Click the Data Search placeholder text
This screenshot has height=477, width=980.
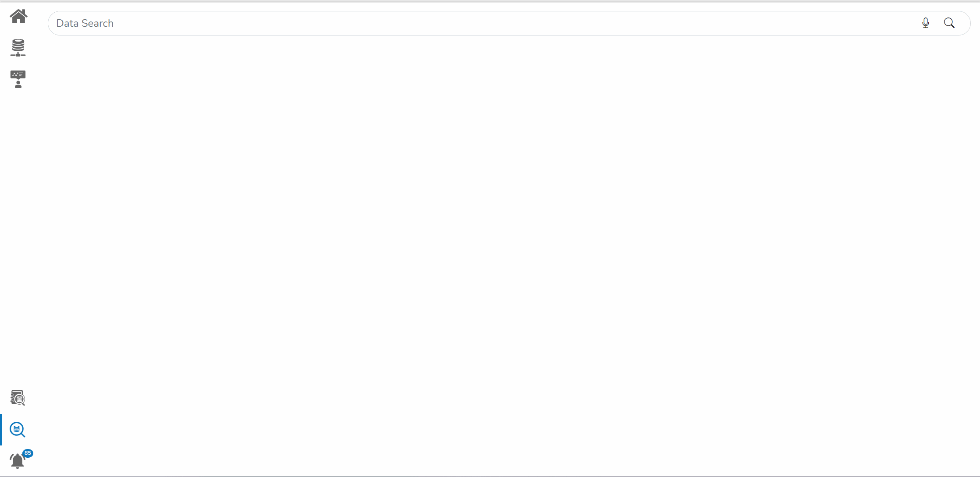pyautogui.click(x=85, y=23)
